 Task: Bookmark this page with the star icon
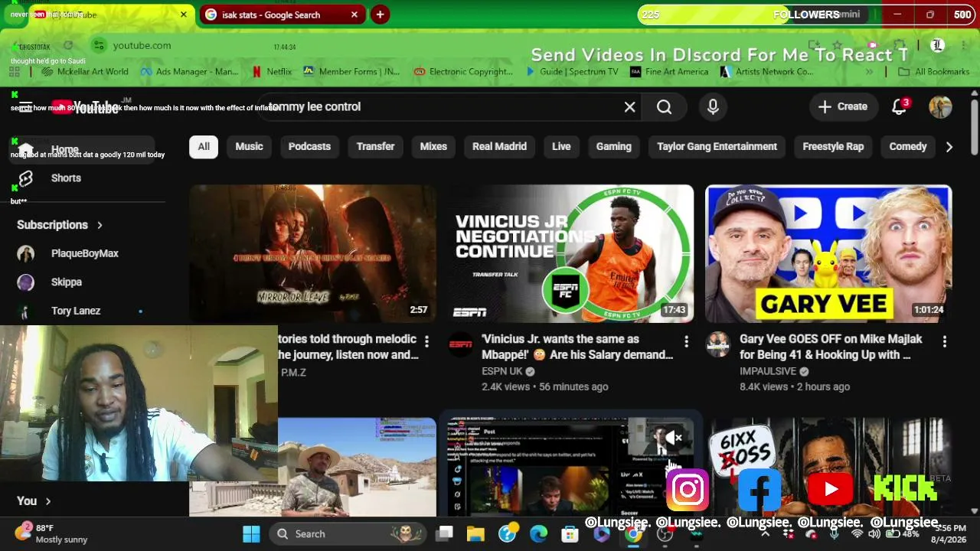tap(838, 46)
